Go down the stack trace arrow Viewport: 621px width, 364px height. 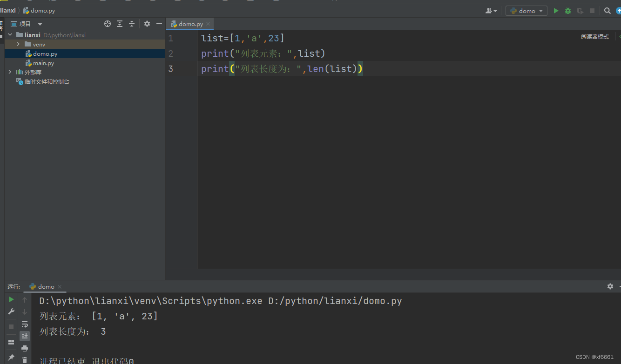[25, 311]
